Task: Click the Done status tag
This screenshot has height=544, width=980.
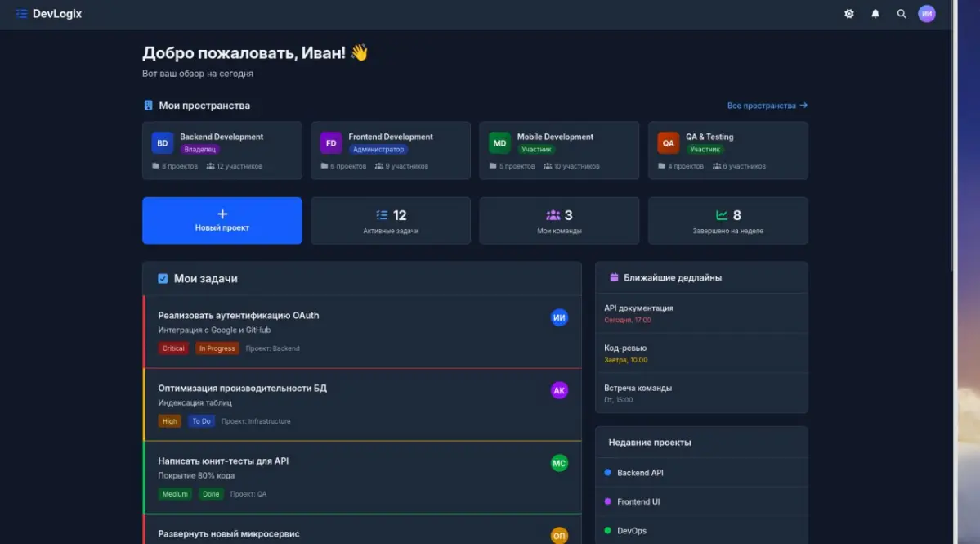Action: [x=211, y=494]
